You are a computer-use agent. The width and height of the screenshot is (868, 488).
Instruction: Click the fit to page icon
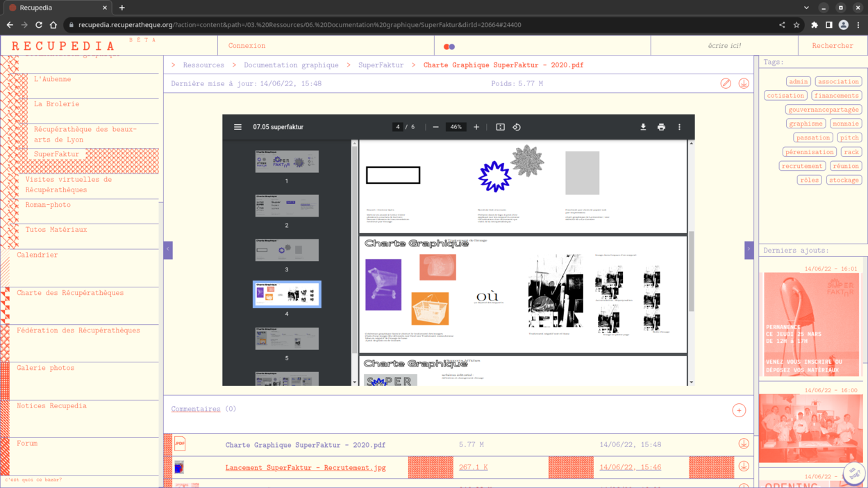(x=500, y=127)
